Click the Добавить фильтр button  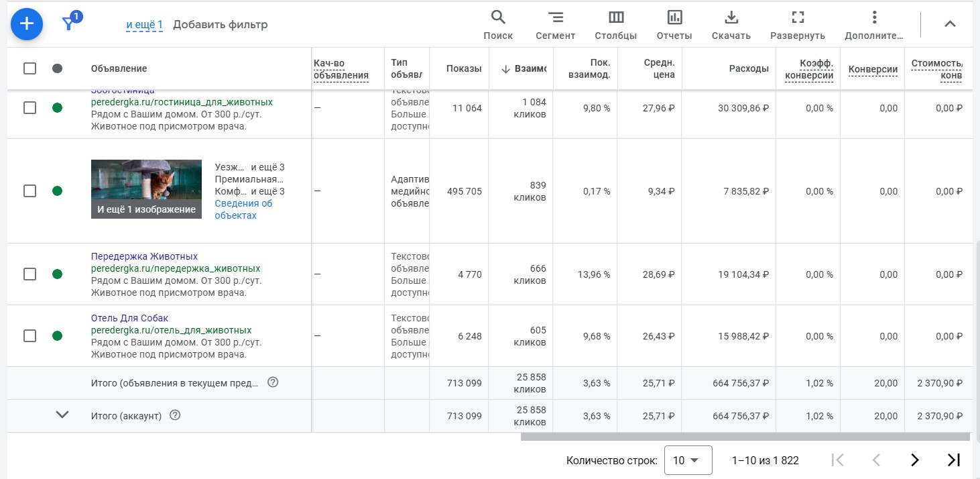click(x=221, y=25)
